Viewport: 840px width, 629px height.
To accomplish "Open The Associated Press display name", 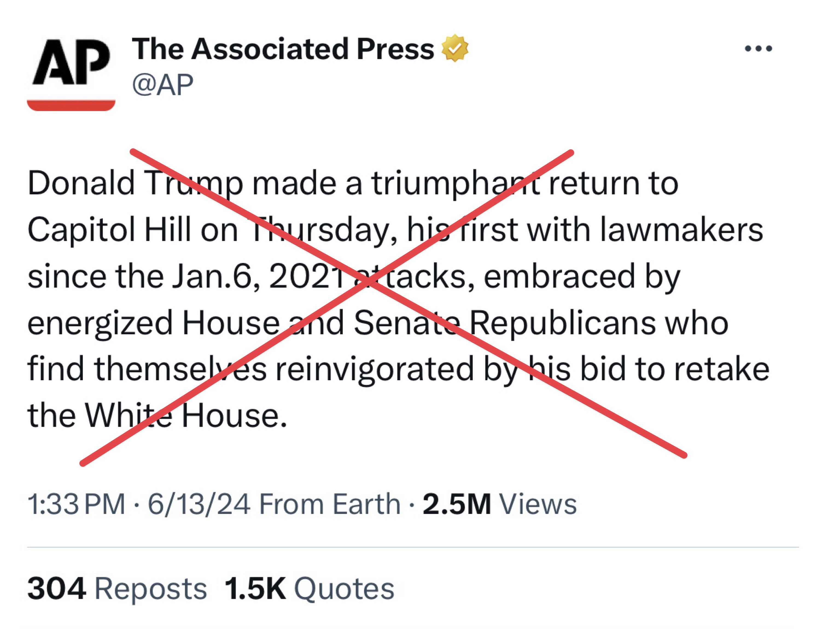I will pos(283,49).
